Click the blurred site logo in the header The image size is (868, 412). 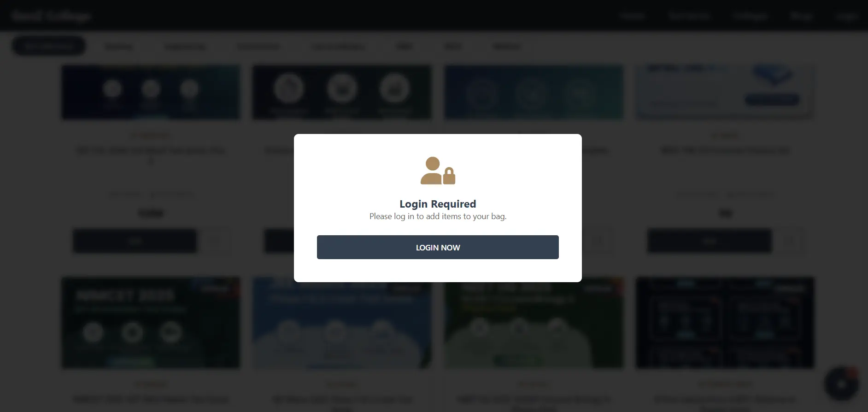click(x=51, y=16)
